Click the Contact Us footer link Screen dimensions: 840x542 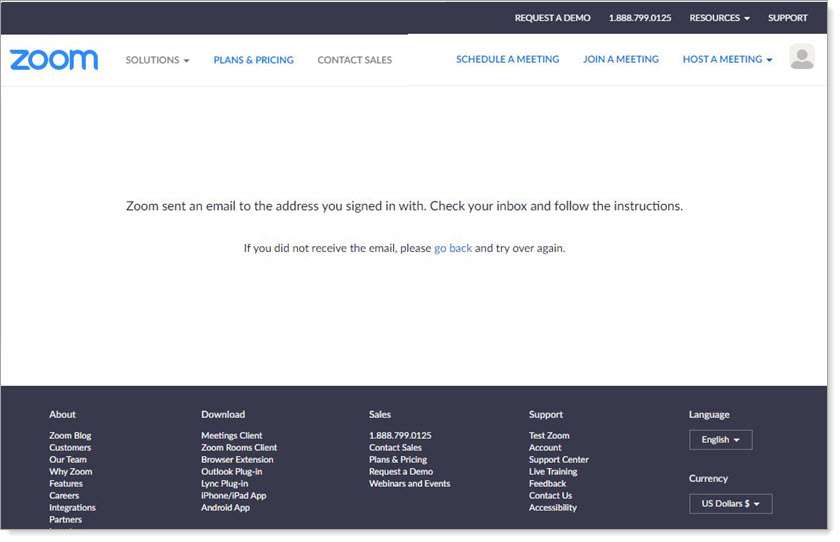point(550,495)
